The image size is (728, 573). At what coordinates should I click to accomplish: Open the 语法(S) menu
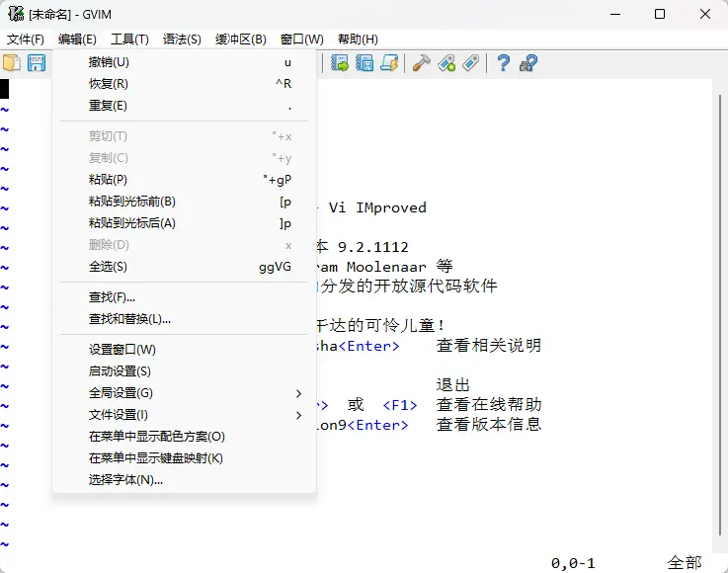pyautogui.click(x=182, y=40)
